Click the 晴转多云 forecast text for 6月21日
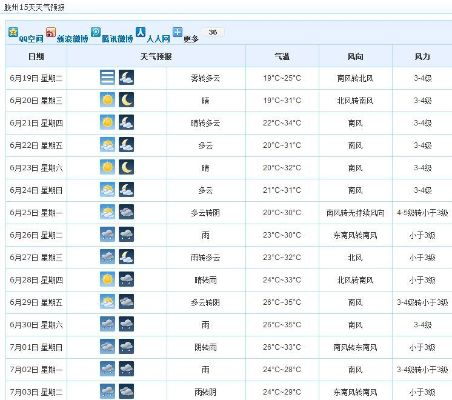 point(205,123)
